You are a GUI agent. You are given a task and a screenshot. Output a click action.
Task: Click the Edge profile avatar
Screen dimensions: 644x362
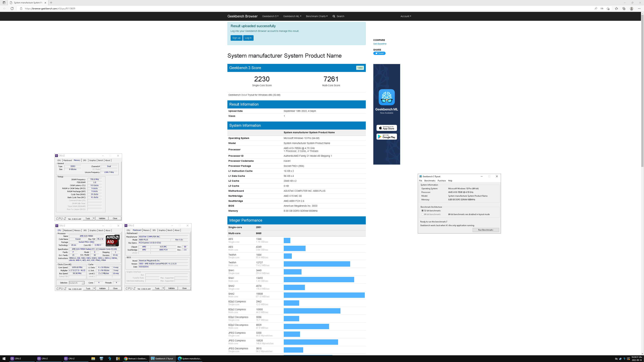(x=631, y=9)
